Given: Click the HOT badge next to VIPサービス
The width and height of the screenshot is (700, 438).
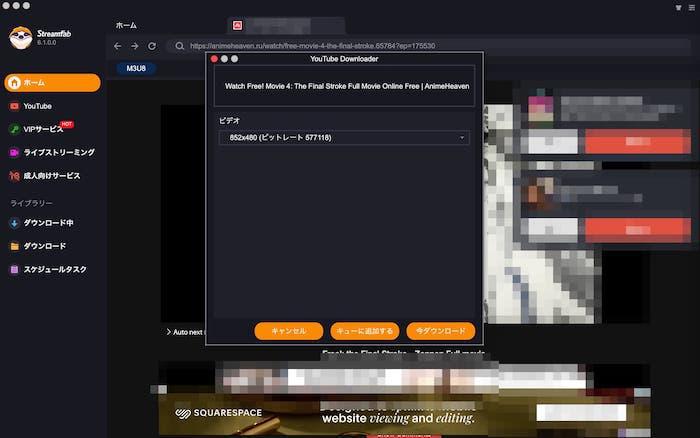Looking at the screenshot, I should (67, 124).
